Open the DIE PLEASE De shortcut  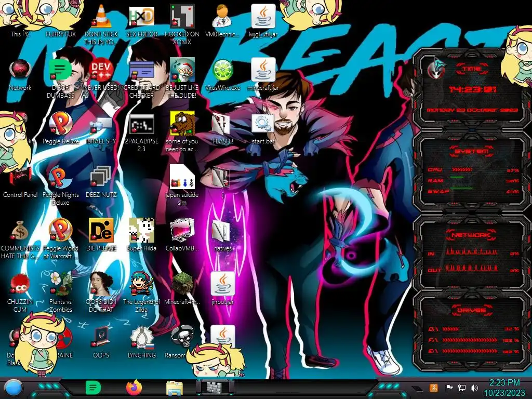pos(101,235)
